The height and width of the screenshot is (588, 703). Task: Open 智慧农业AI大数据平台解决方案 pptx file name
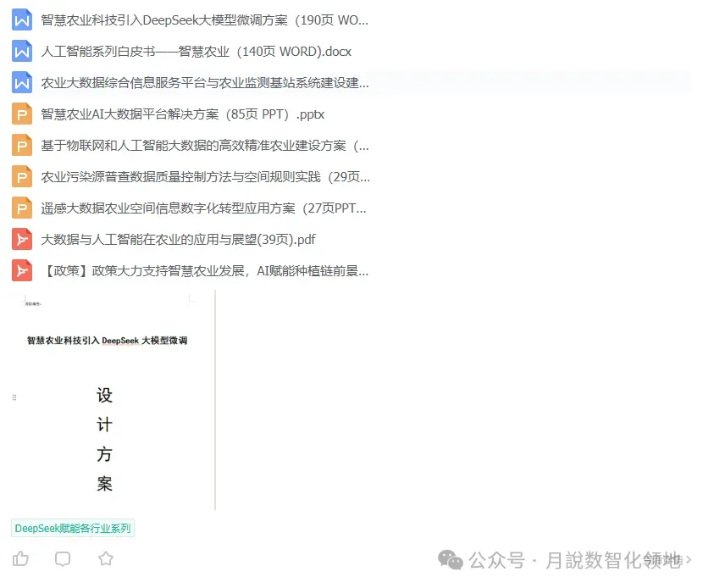182,114
